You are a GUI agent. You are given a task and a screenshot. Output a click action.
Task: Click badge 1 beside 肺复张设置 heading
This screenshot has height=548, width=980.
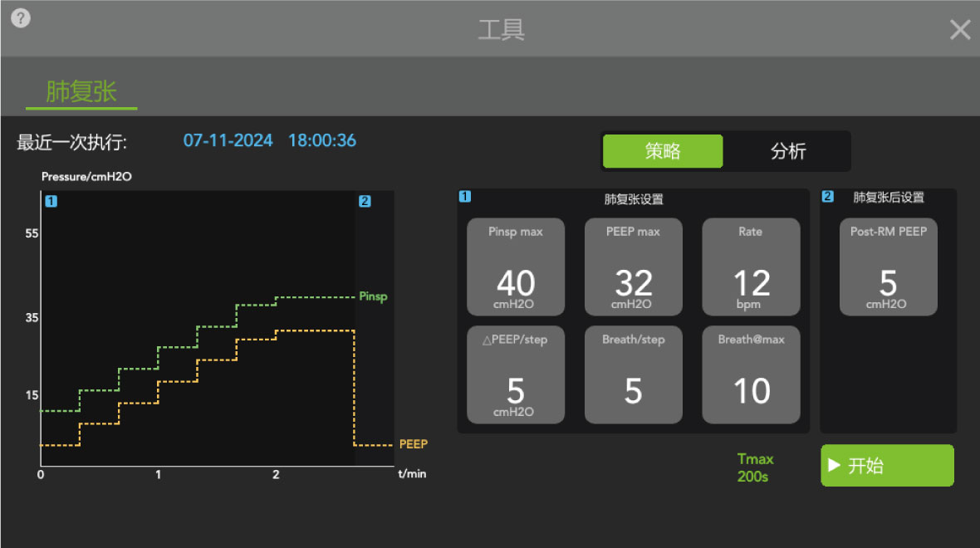coord(465,197)
